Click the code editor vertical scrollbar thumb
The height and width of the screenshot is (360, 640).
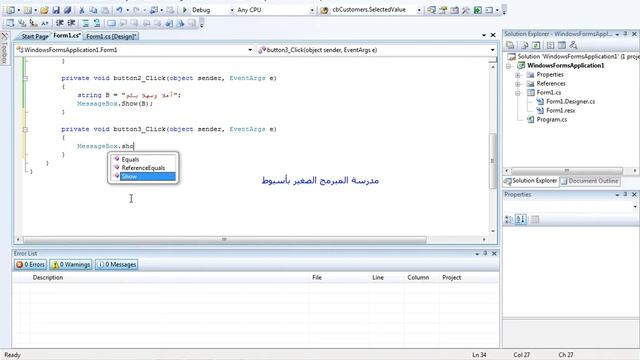[x=493, y=161]
